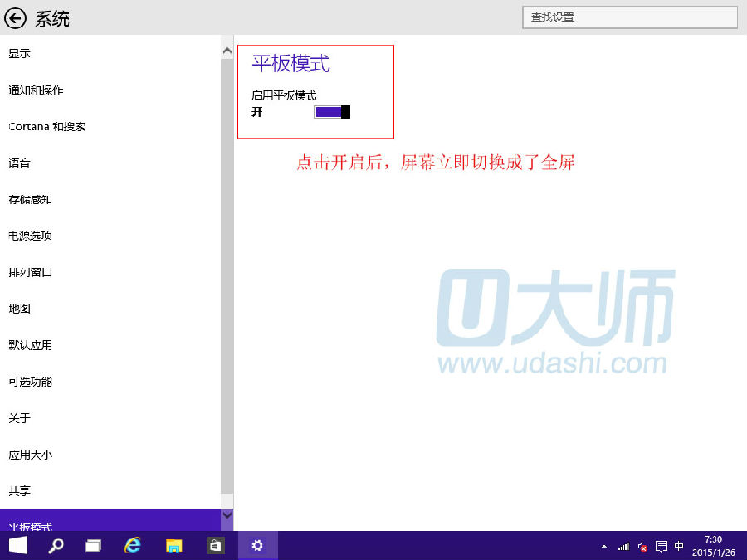
Task: Select 存储感知 in the sidebar
Action: click(30, 200)
